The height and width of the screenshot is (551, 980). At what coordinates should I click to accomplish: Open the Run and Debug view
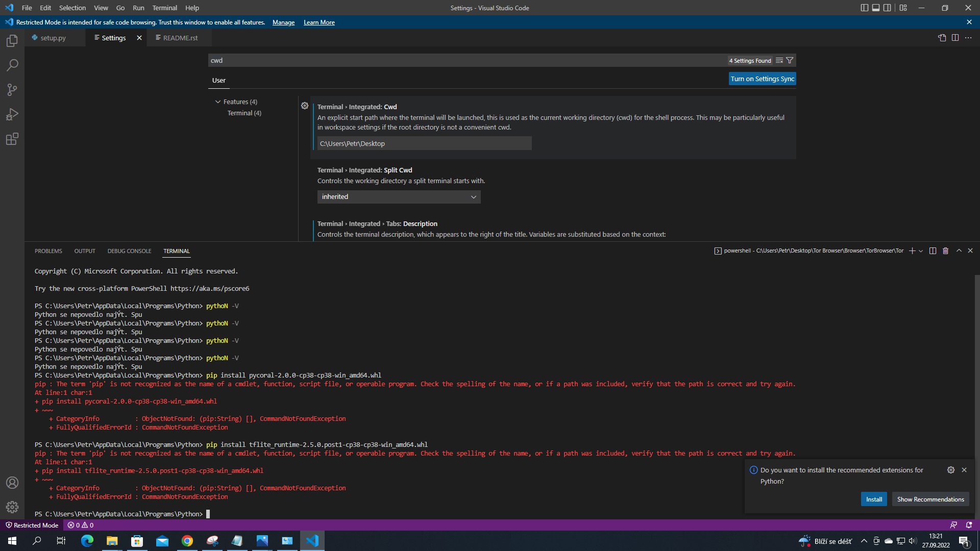click(x=12, y=114)
